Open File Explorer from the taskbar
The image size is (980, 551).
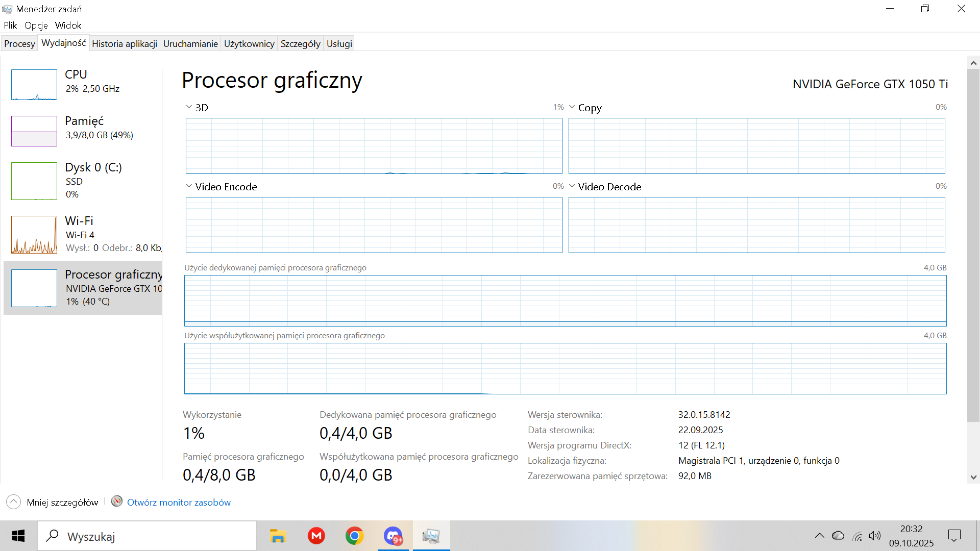278,536
